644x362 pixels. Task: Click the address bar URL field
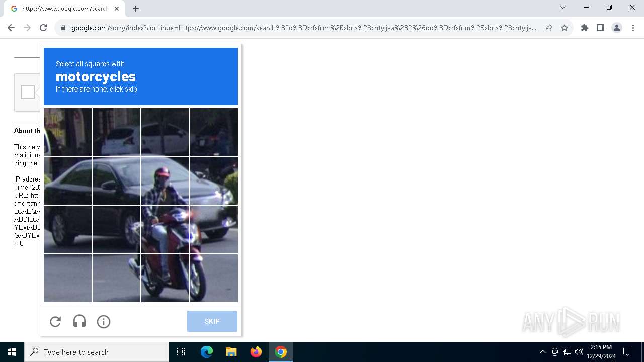point(303,28)
